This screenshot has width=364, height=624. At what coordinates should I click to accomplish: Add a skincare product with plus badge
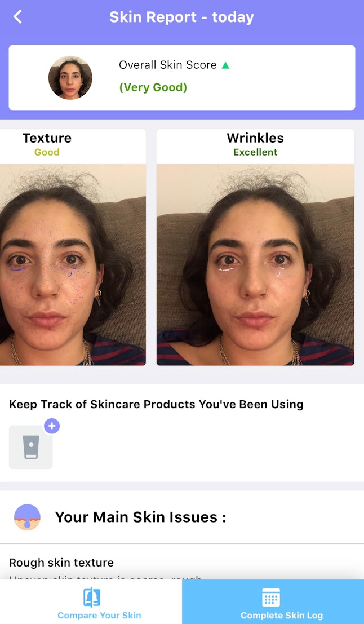click(52, 426)
